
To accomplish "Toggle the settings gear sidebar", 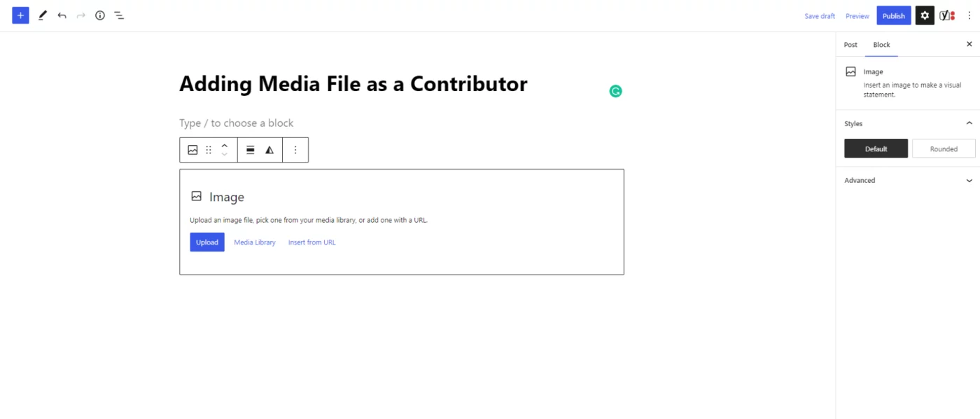I will (x=925, y=15).
